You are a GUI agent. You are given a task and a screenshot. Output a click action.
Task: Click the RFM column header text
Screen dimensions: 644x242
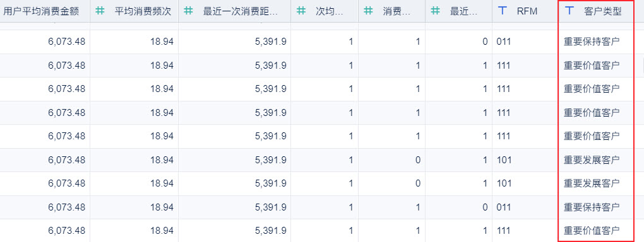click(527, 11)
